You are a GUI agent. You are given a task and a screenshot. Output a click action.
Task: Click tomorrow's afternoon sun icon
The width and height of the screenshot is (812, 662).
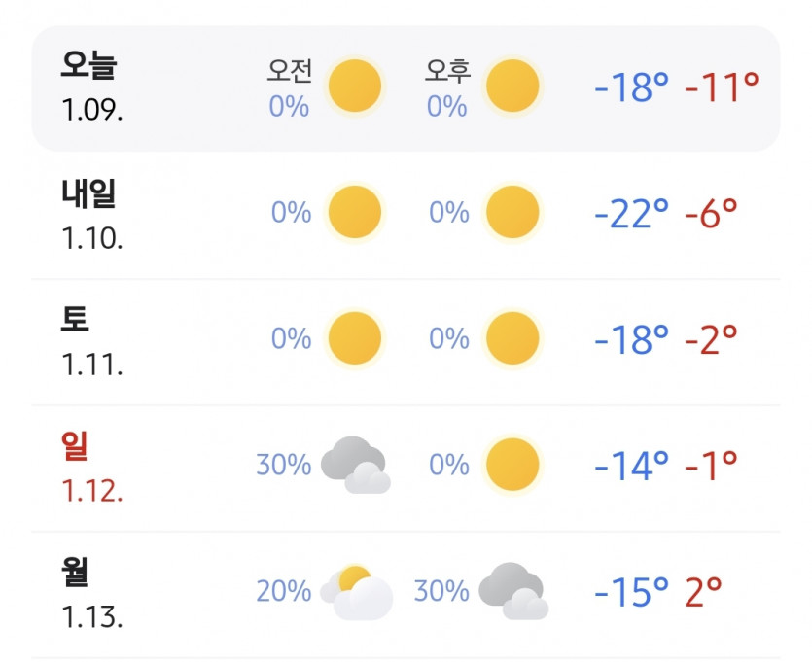click(512, 212)
